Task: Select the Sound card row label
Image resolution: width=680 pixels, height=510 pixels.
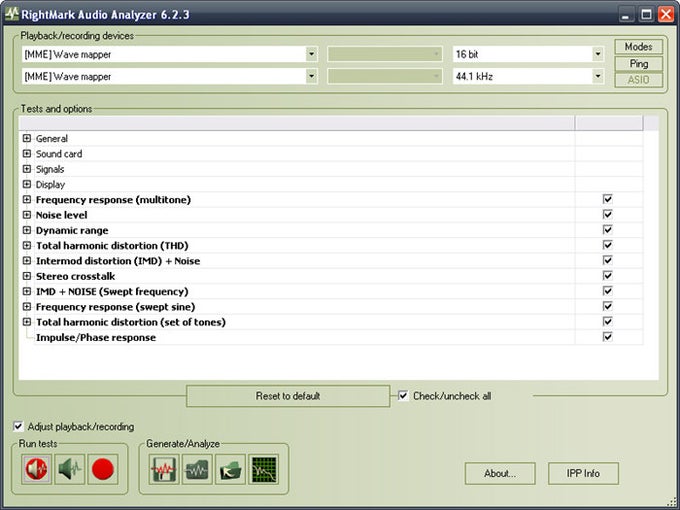Action: [x=59, y=154]
